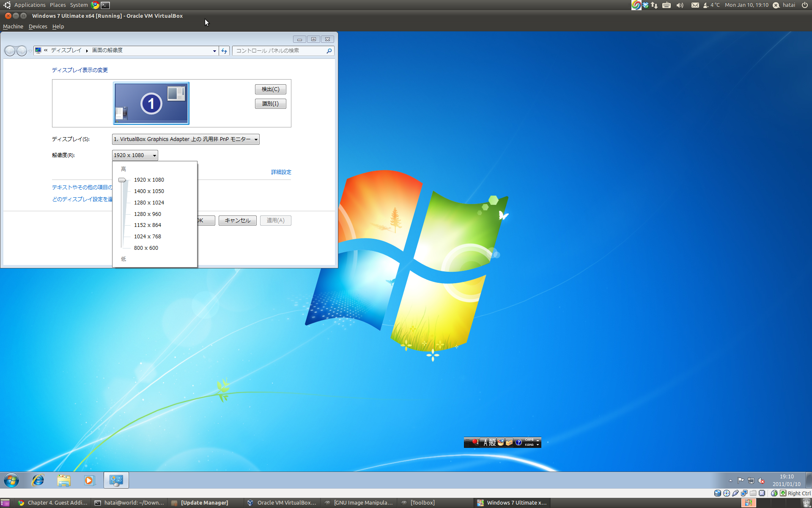This screenshot has width=812, height=508.
Task: Click IME conversion mode 般 button
Action: (492, 443)
